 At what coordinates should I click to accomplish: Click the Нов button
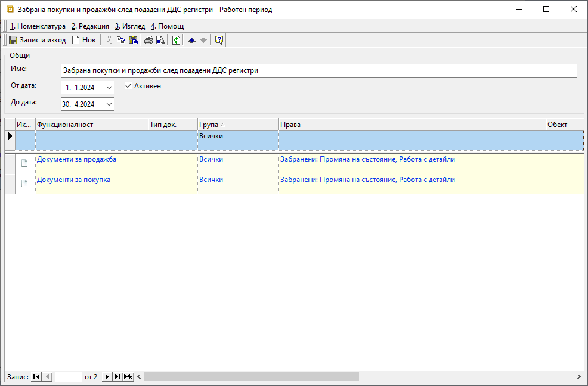pos(83,41)
